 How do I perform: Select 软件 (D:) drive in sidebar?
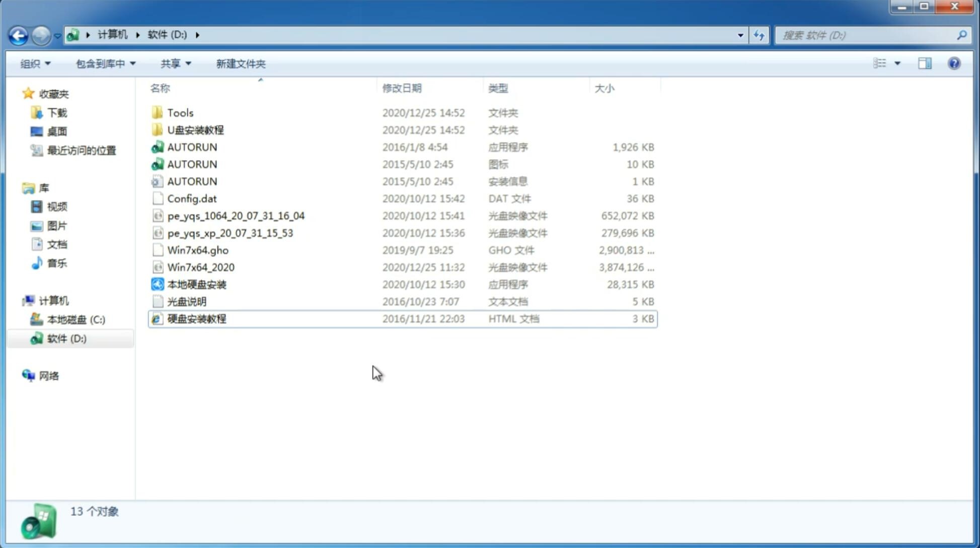(66, 338)
